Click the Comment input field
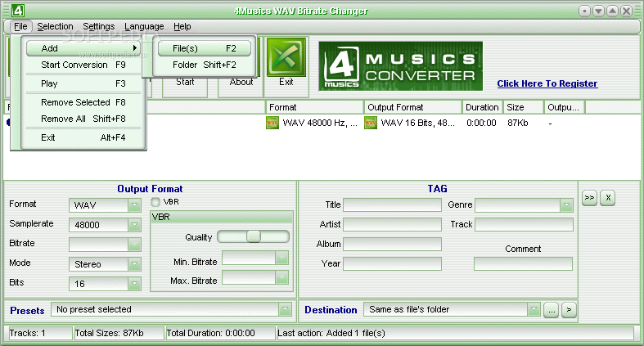Viewport: 644px width, 346px height. point(523,264)
